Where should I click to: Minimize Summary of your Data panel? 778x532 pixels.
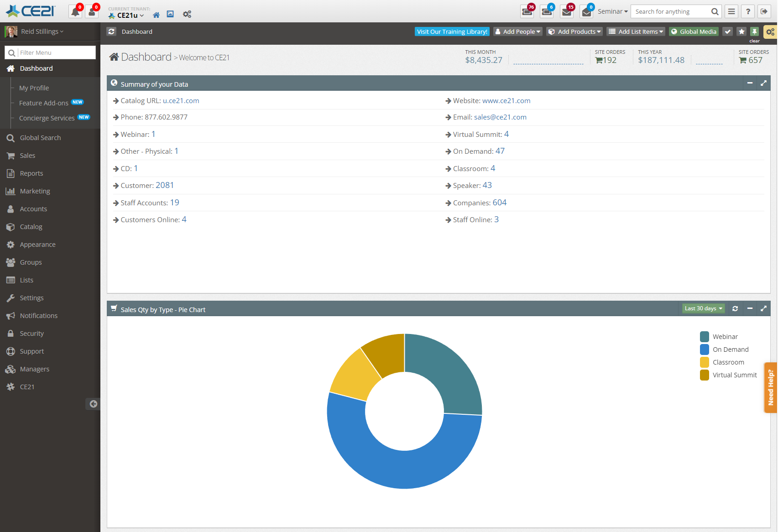pyautogui.click(x=750, y=83)
